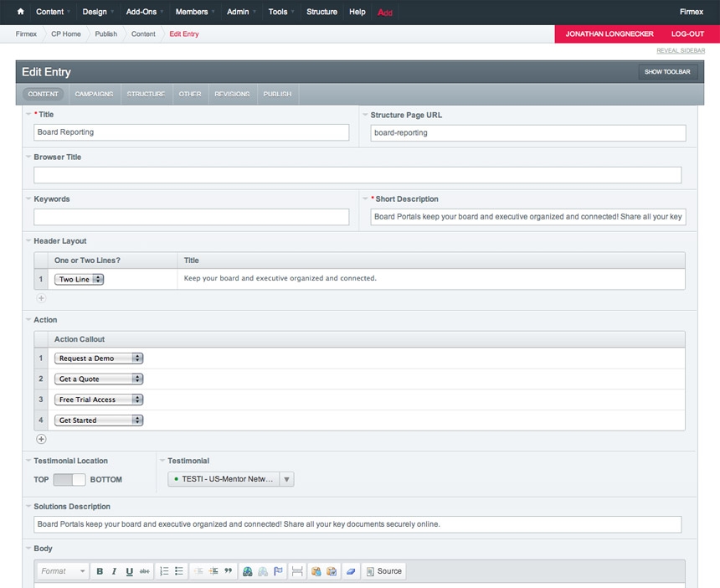Remove link using the unlink icon
The width and height of the screenshot is (720, 588).
[x=263, y=571]
